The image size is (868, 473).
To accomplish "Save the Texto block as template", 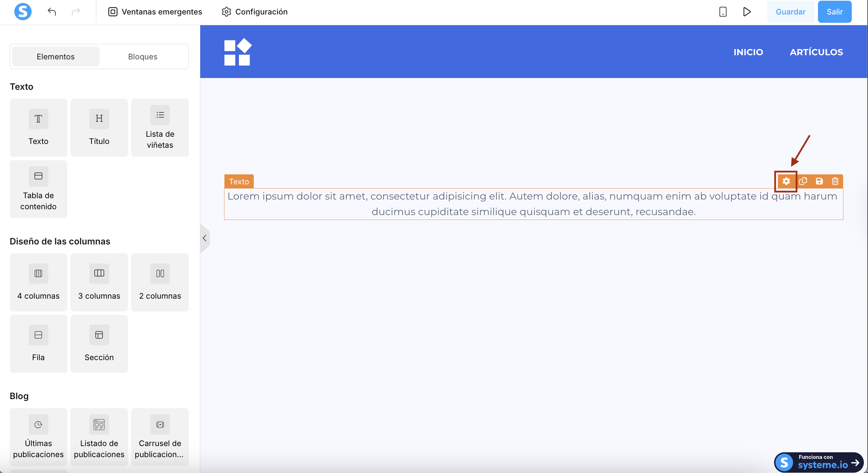I will 819,181.
